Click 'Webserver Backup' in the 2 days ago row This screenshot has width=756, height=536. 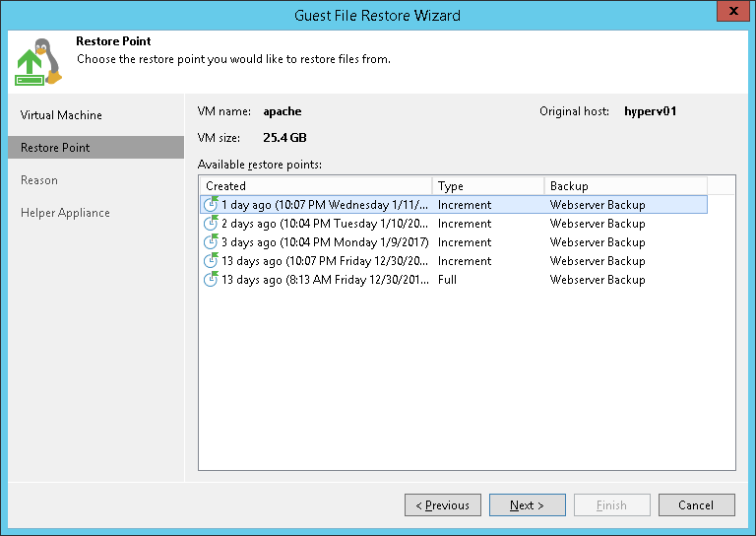[598, 224]
